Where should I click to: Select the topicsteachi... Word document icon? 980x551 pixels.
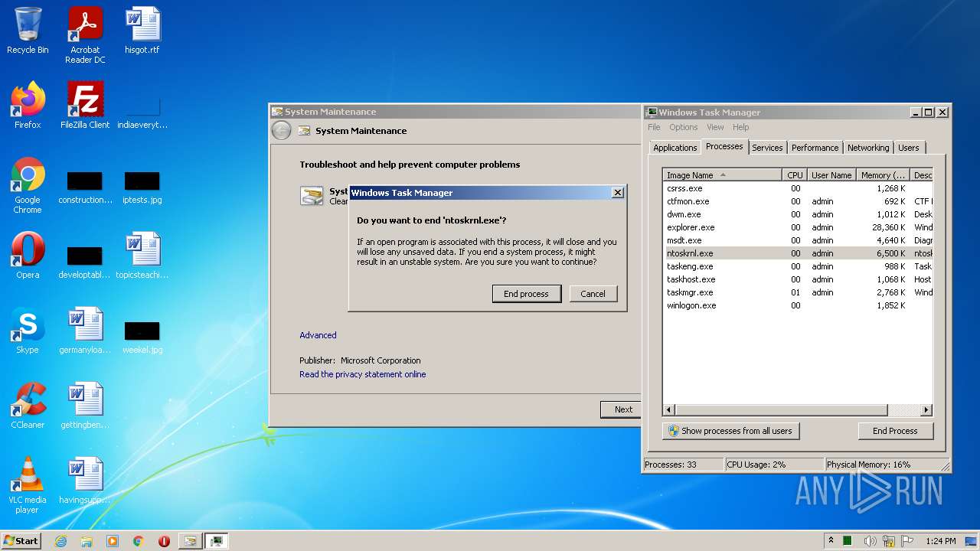click(142, 256)
